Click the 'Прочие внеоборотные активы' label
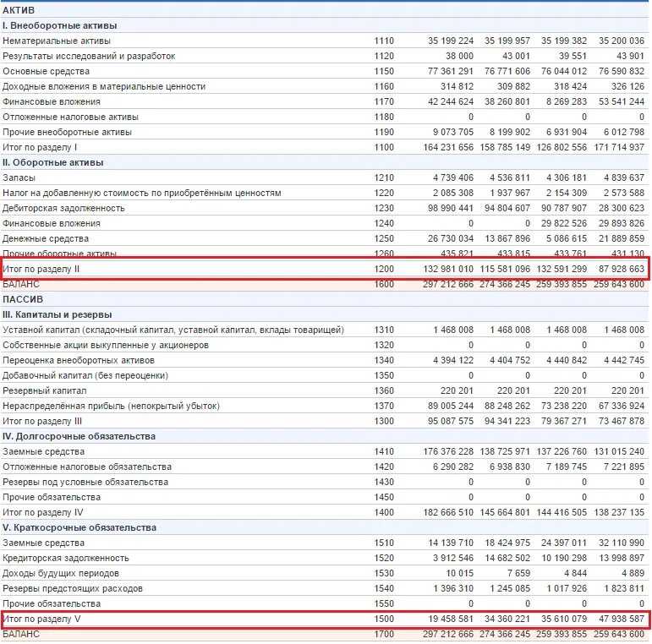The image size is (652, 644). coord(67,132)
